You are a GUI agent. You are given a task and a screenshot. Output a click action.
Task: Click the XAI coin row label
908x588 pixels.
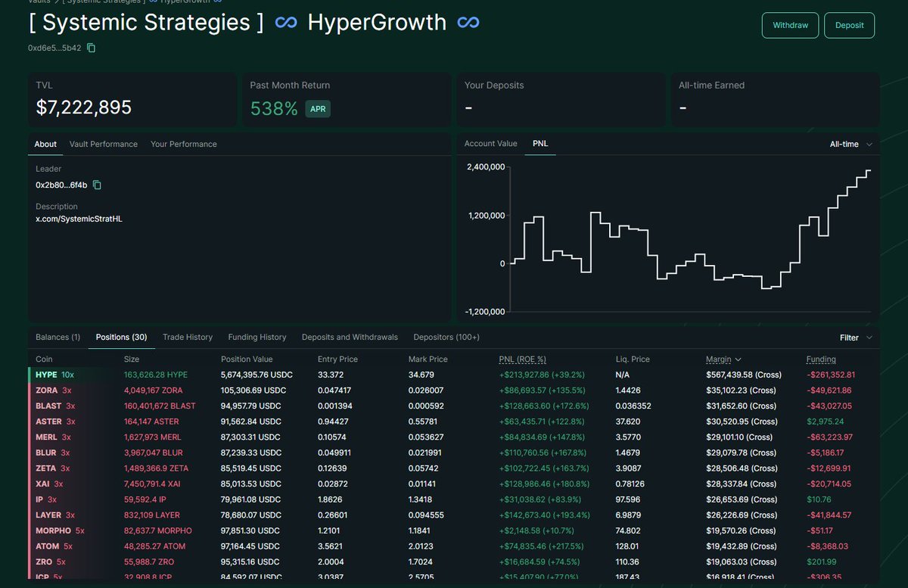42,484
